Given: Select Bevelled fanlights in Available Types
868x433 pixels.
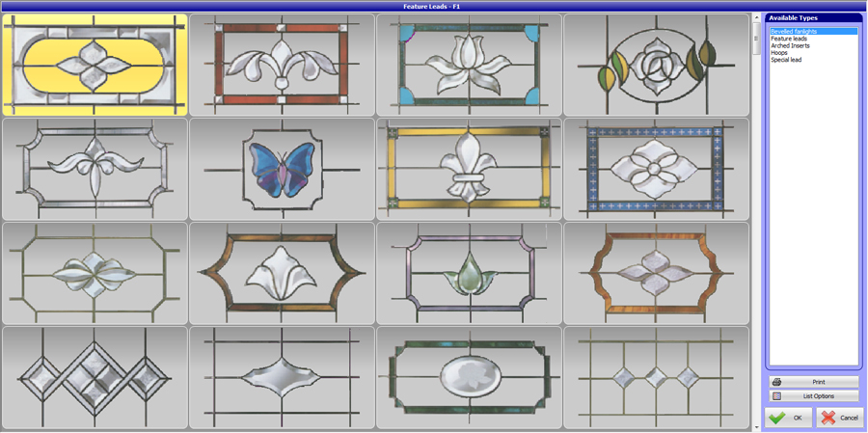Looking at the screenshot, I should point(794,32).
